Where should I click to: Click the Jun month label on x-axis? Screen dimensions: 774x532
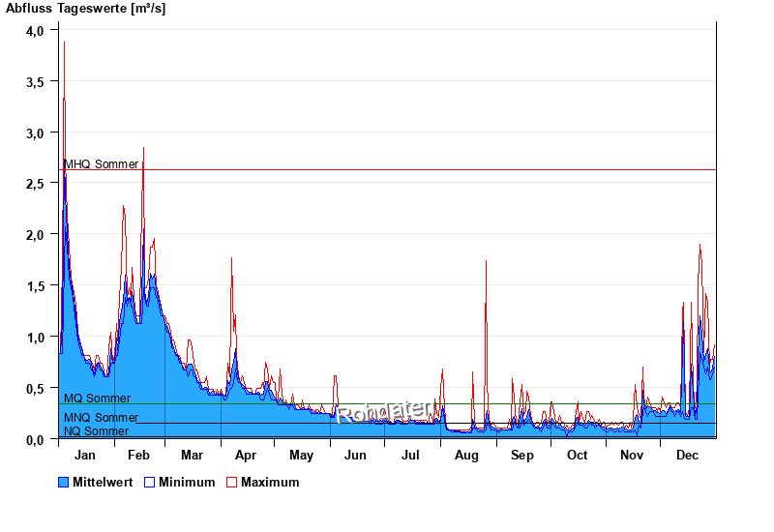[356, 455]
